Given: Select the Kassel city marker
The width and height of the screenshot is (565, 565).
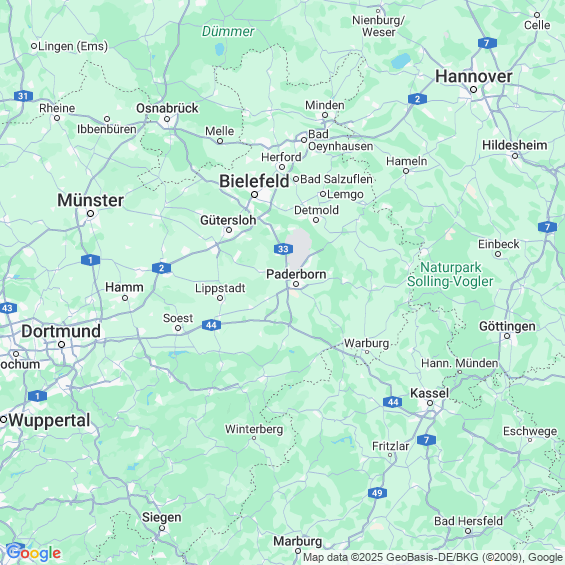Looking at the screenshot, I should 430,403.
